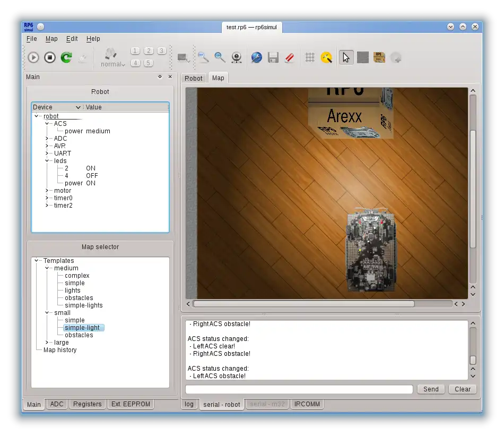Click the Clear button
The height and width of the screenshot is (435, 504).
click(x=463, y=389)
